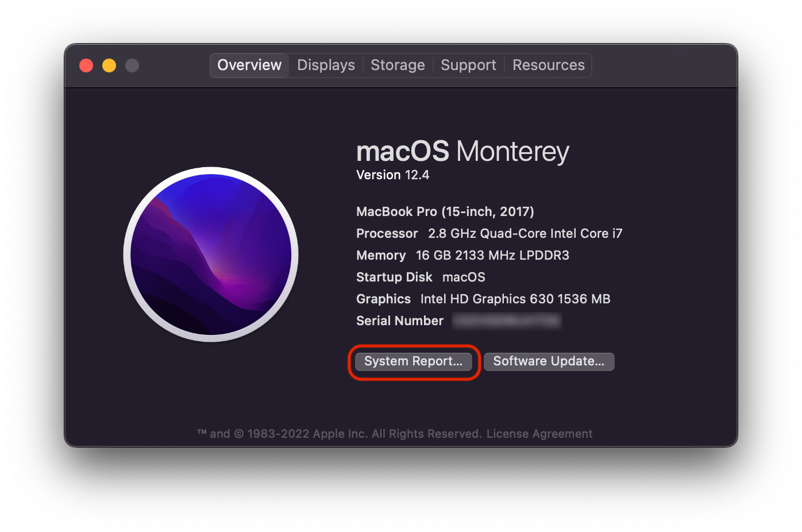Minimize the window with the yellow button
The image size is (802, 532).
[x=109, y=65]
